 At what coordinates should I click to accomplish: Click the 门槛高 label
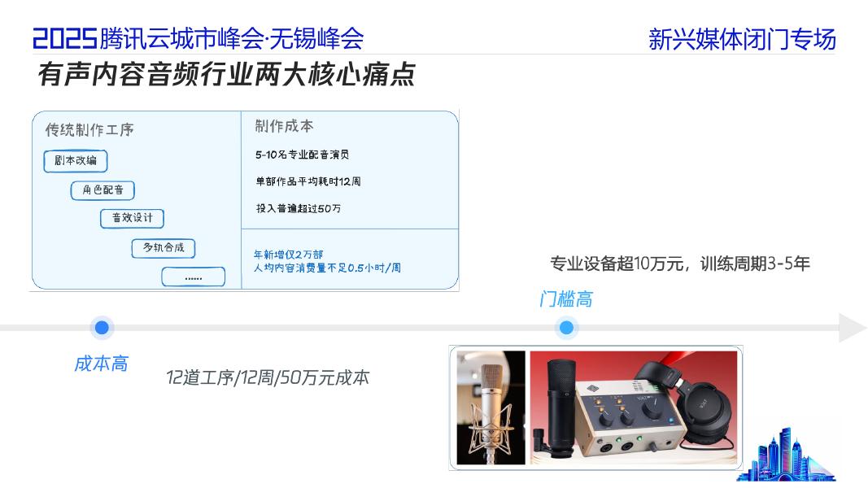[565, 299]
